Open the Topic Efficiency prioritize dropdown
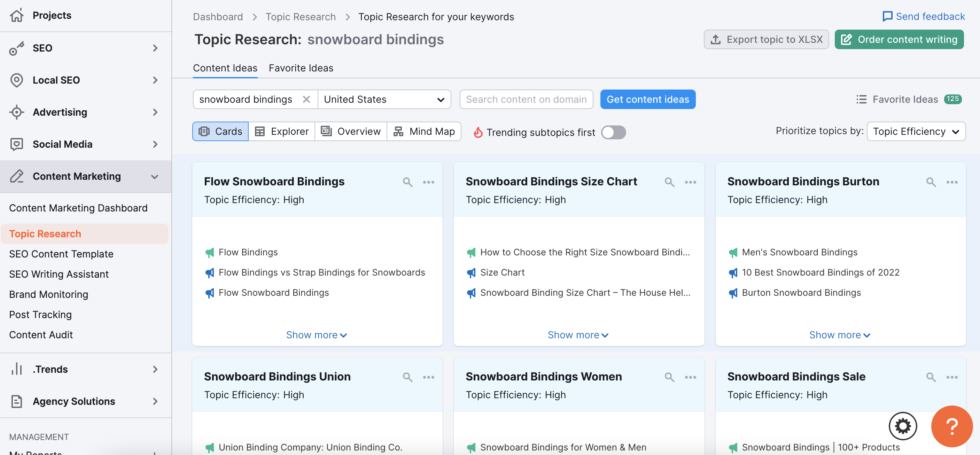The image size is (980, 455). [915, 131]
